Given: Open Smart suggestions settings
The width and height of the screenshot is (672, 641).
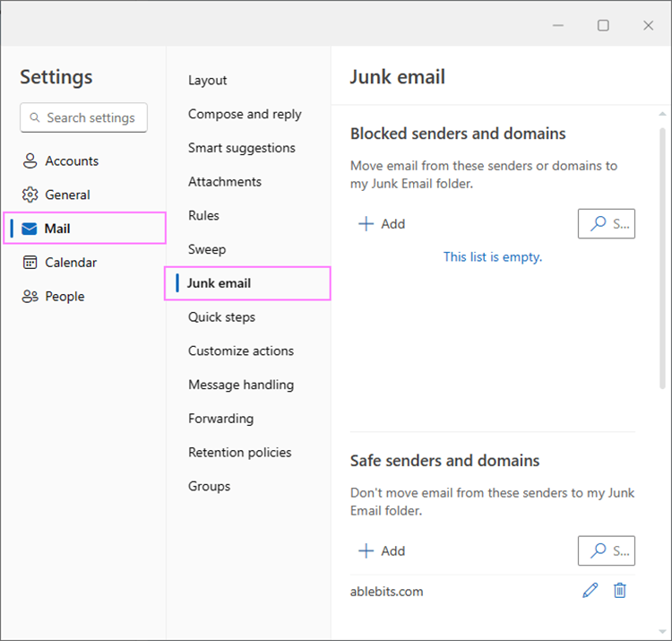Looking at the screenshot, I should [242, 148].
